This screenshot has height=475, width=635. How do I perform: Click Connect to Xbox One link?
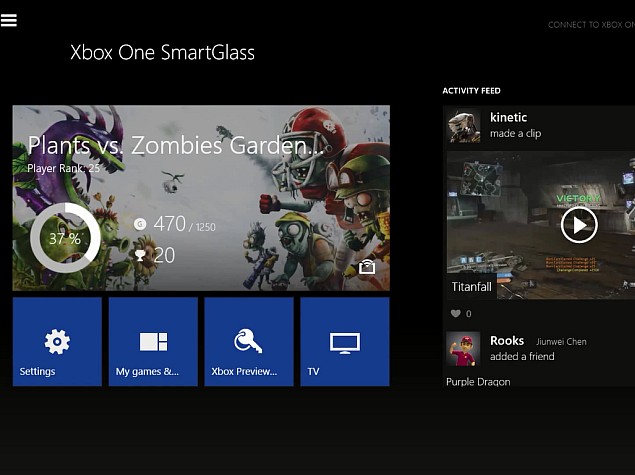[590, 25]
